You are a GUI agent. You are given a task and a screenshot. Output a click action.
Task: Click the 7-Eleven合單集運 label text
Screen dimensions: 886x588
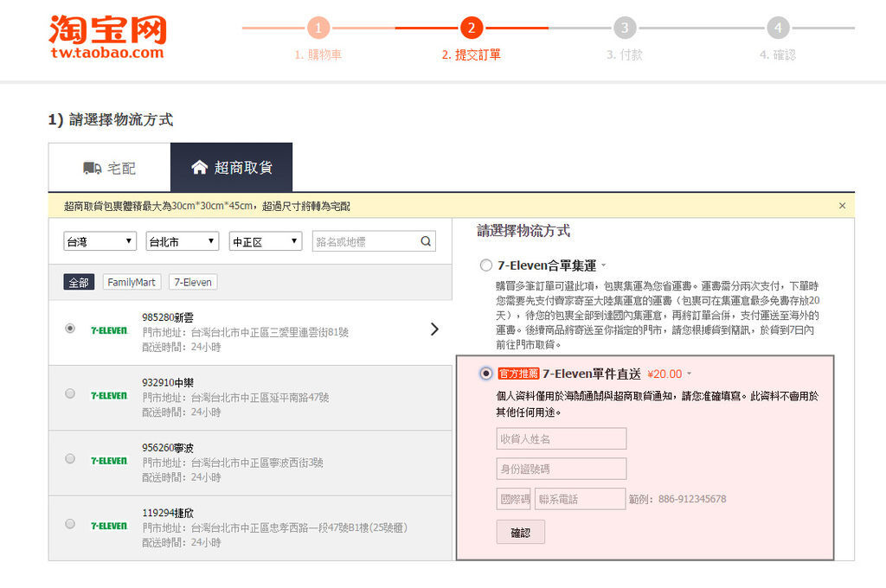point(547,265)
